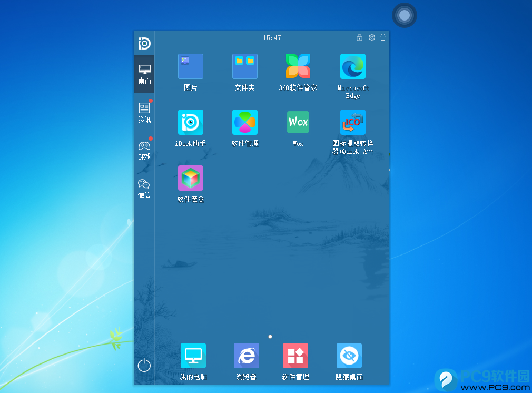Switch to 游戏 sidebar tab
Viewport: 532px width, 393px height.
tap(144, 150)
